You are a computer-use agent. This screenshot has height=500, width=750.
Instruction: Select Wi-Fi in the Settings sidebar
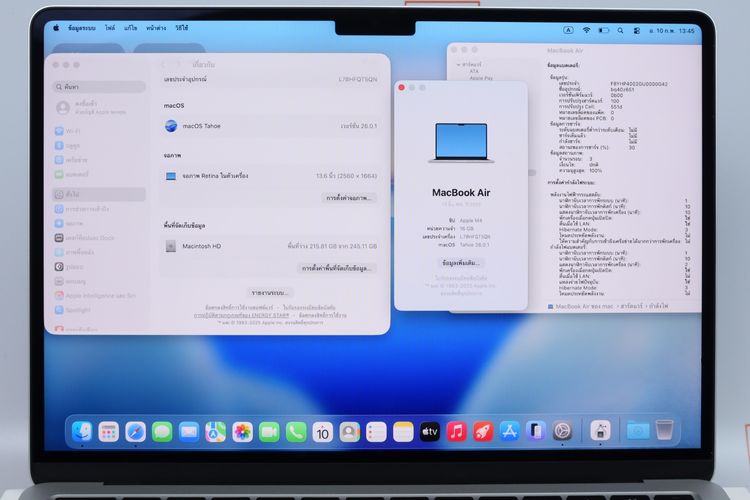click(99, 131)
